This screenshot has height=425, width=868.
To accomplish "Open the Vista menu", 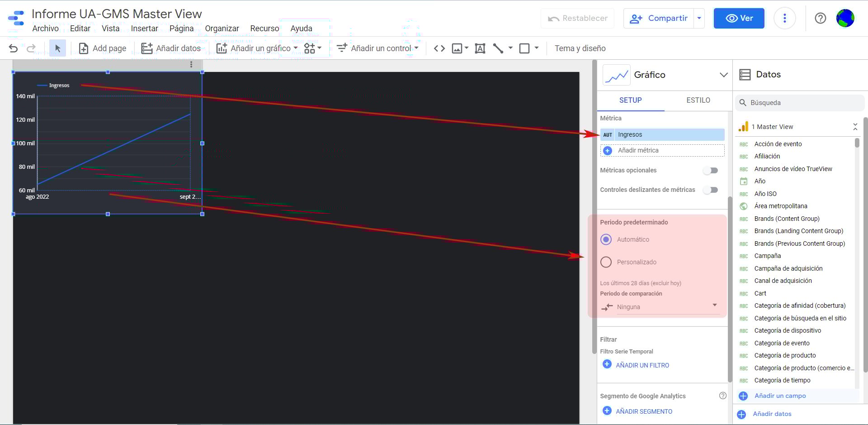I will click(x=110, y=29).
